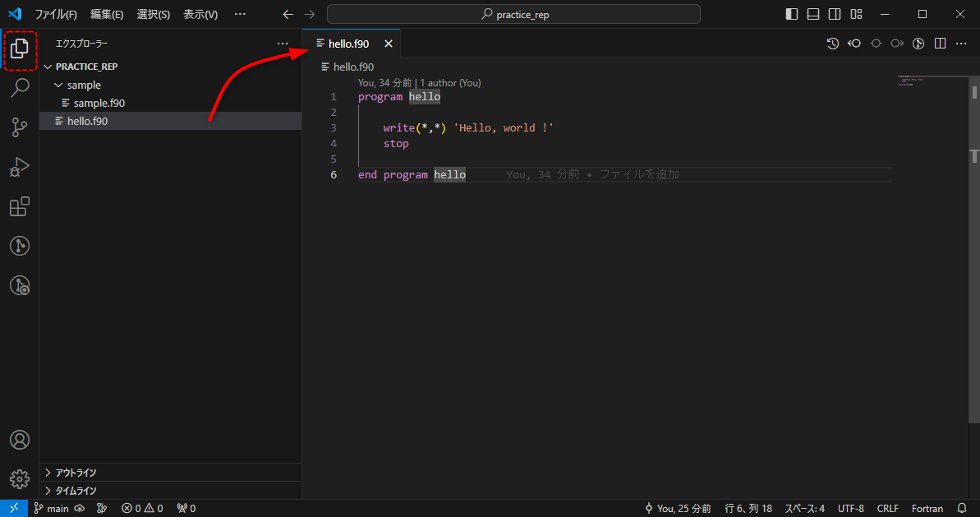
Task: Change encoding via UTF-8
Action: pos(851,508)
